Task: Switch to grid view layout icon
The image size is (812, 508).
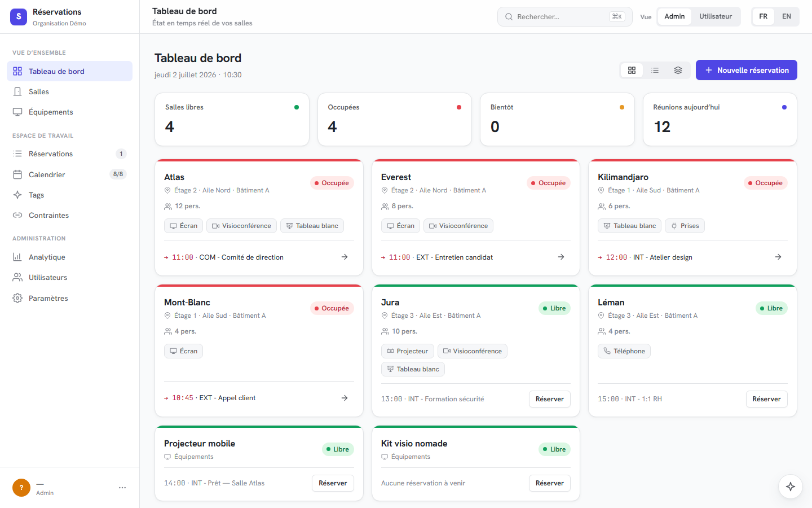Action: tap(632, 71)
